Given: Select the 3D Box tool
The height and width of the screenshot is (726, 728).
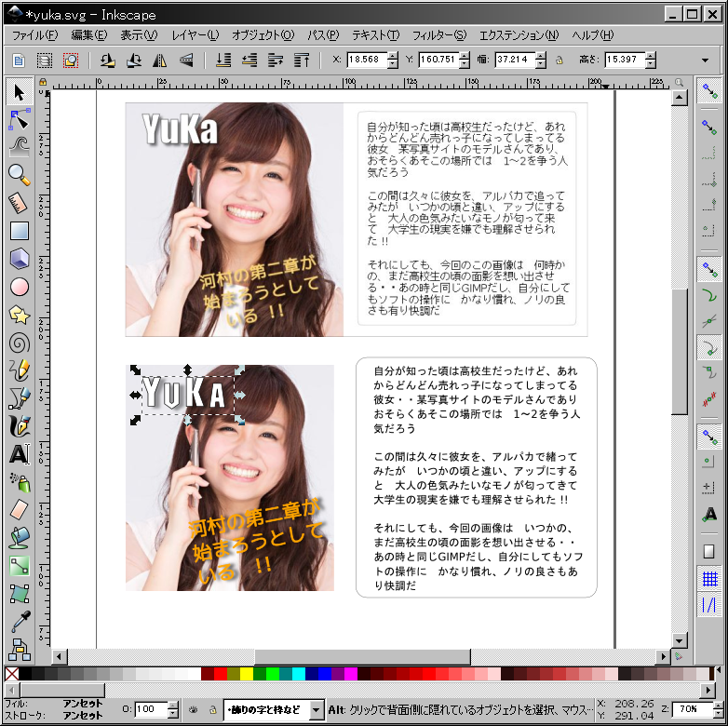Looking at the screenshot, I should [x=19, y=259].
